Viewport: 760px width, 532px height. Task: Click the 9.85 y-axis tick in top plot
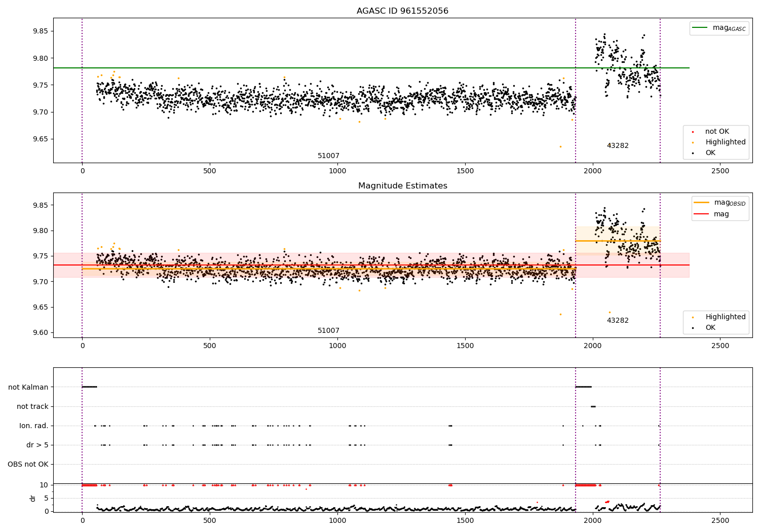(40, 31)
